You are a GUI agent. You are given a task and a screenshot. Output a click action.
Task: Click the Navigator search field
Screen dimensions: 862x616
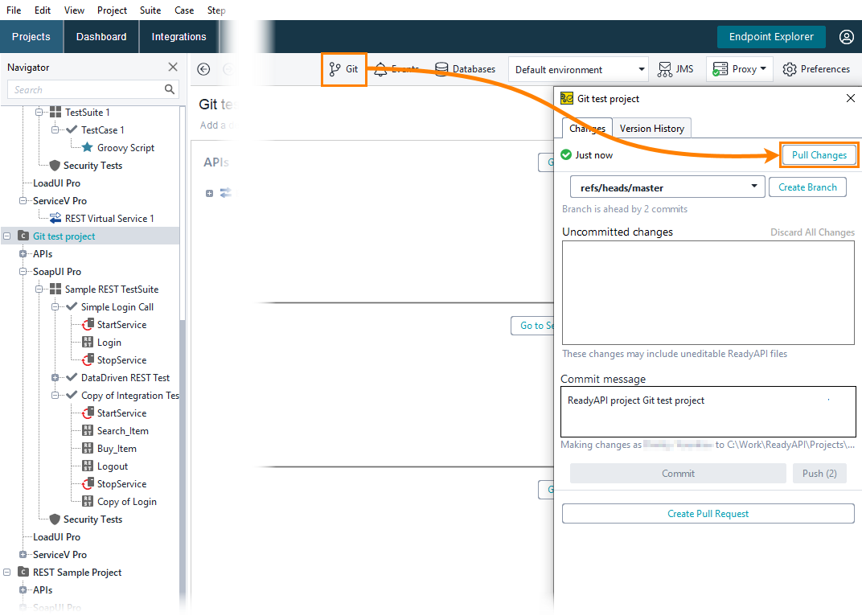93,89
